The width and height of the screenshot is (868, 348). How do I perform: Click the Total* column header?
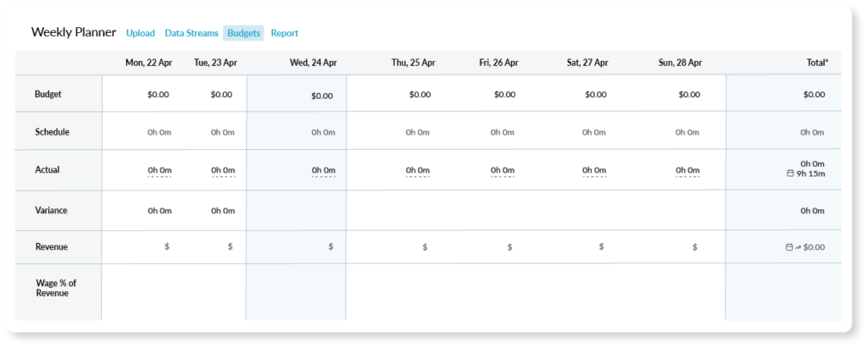(818, 63)
